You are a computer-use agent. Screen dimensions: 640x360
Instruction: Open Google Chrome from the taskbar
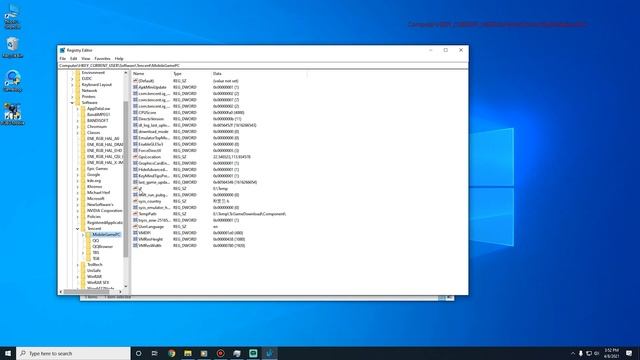pyautogui.click(x=171, y=353)
